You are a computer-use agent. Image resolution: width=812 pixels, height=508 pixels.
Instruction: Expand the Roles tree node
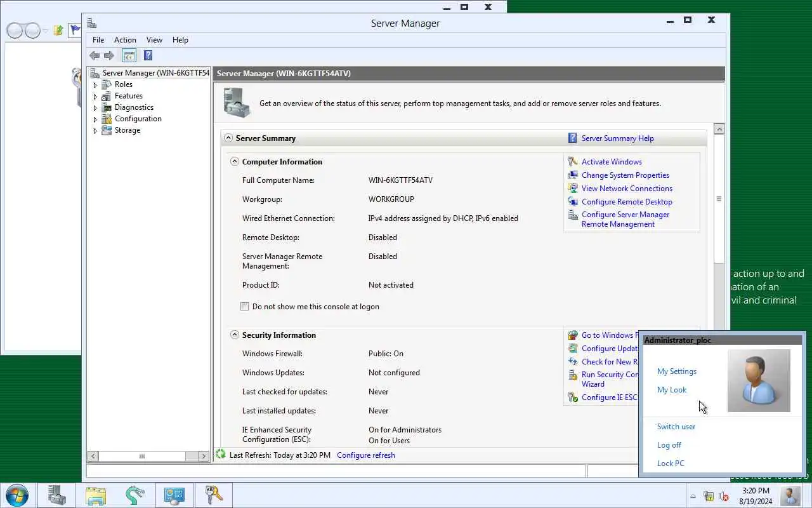click(96, 84)
